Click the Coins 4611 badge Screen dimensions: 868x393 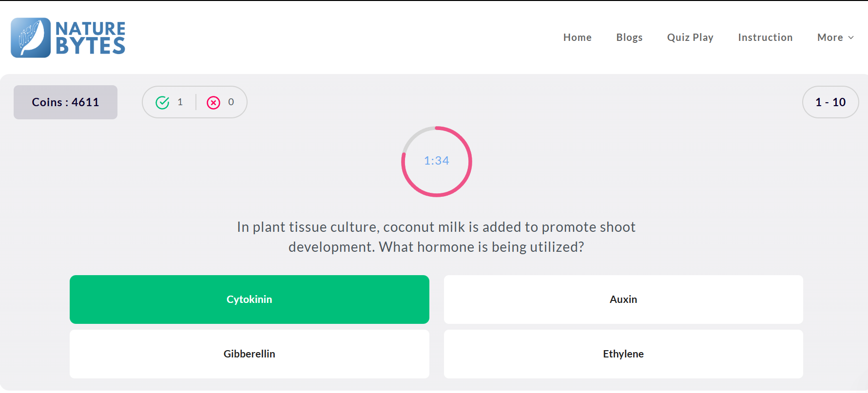(65, 102)
